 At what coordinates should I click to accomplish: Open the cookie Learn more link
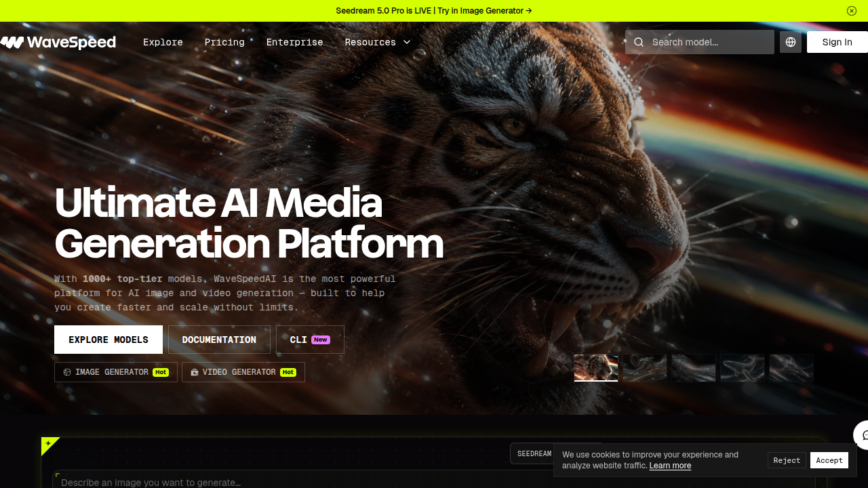[x=670, y=466]
